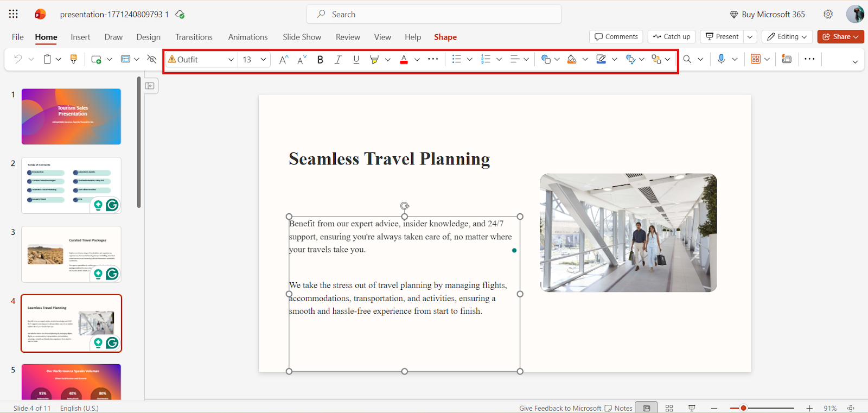This screenshot has width=868, height=413.
Task: Click the Increase Font Size icon
Action: pyautogui.click(x=284, y=60)
